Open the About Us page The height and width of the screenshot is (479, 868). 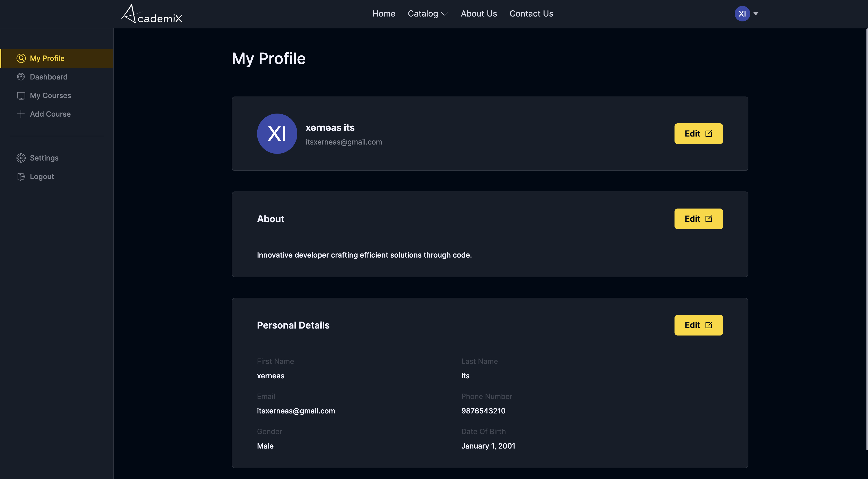pyautogui.click(x=478, y=14)
